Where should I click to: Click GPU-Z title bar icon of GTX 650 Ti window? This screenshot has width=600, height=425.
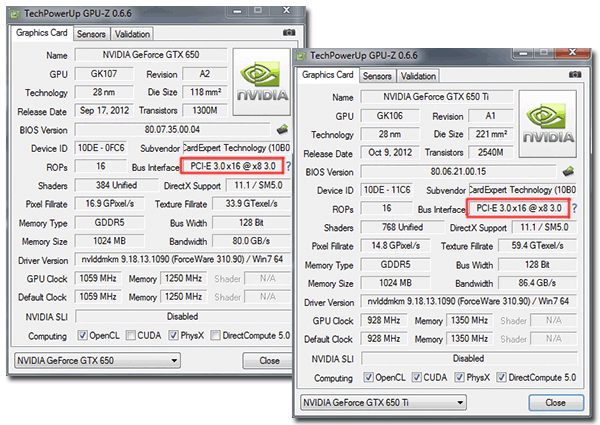tap(301, 56)
